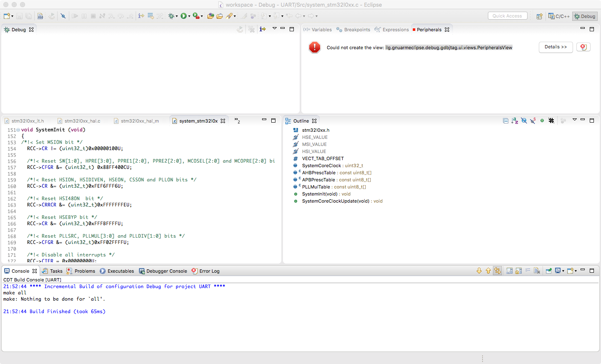Image resolution: width=601 pixels, height=364 pixels.
Task: Click the Debug bug icon in toolbar
Action: click(171, 16)
